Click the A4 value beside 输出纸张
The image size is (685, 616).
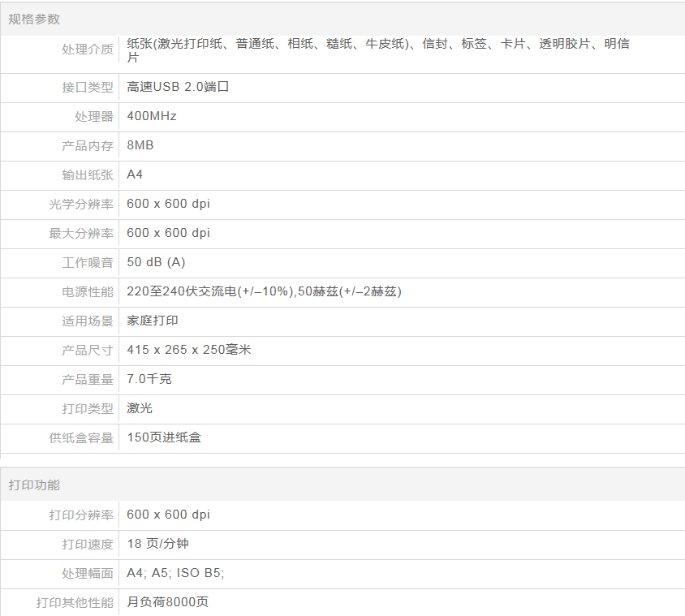(x=135, y=174)
